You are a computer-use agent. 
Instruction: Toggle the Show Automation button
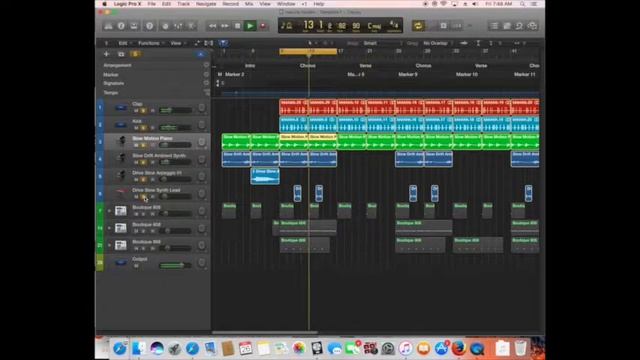pos(197,43)
